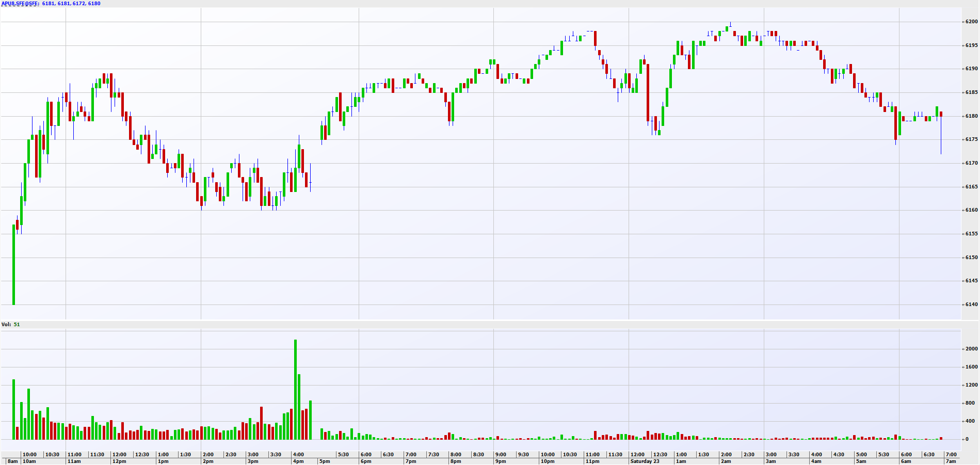Click the 6200 price axis label
The height and width of the screenshot is (465, 980).
click(x=972, y=22)
